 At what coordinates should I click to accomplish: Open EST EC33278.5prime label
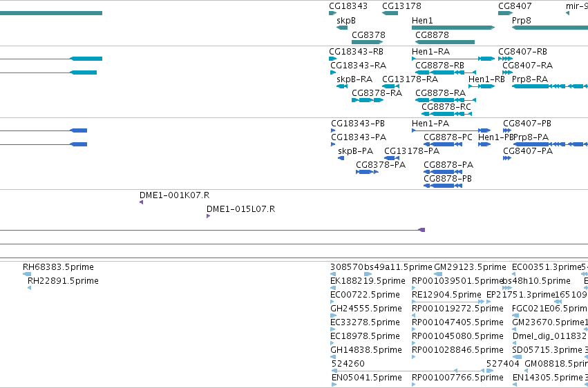point(365,322)
